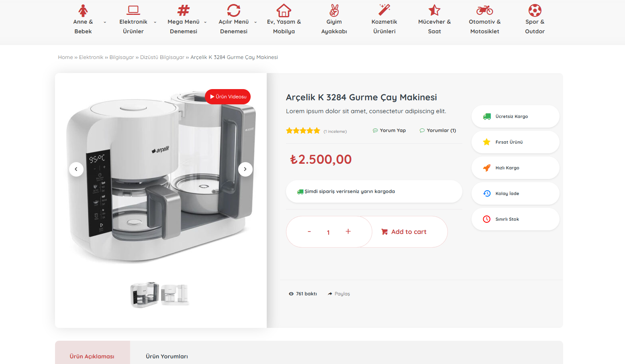Open Mücevher & Saat star icon
Viewport: 625px width, 364px height.
click(x=434, y=10)
